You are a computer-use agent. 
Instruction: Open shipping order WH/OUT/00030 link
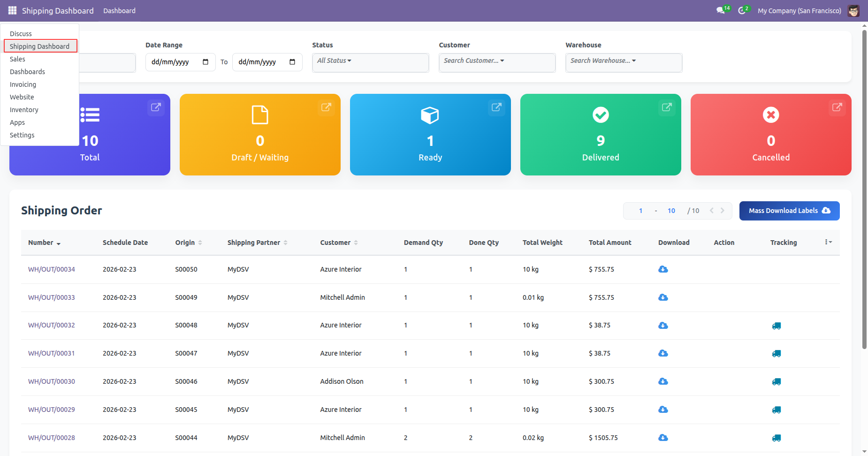tap(52, 381)
